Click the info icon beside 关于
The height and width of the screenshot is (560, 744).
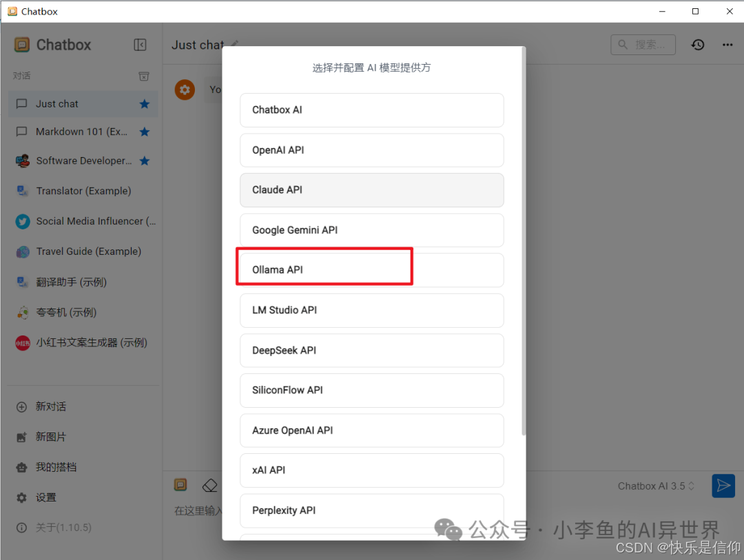[x=22, y=528]
